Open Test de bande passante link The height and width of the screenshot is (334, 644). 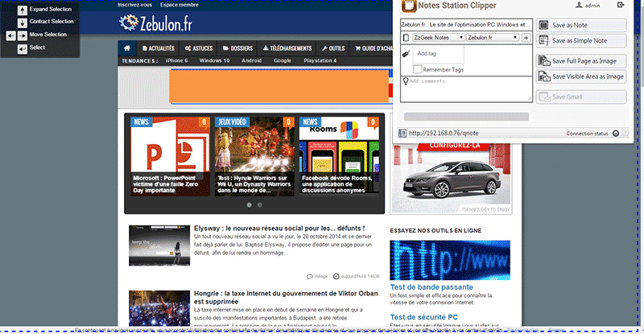pos(431,287)
